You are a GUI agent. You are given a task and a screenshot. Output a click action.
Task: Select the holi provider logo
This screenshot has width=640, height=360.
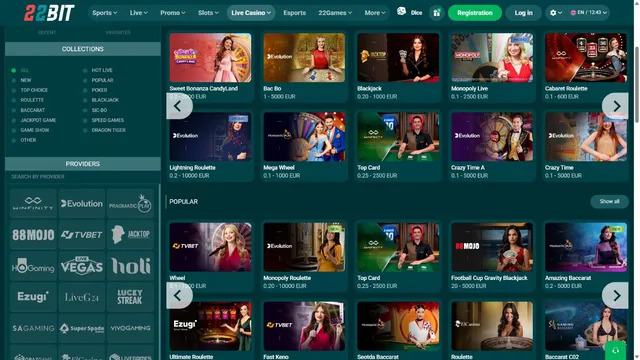130,266
